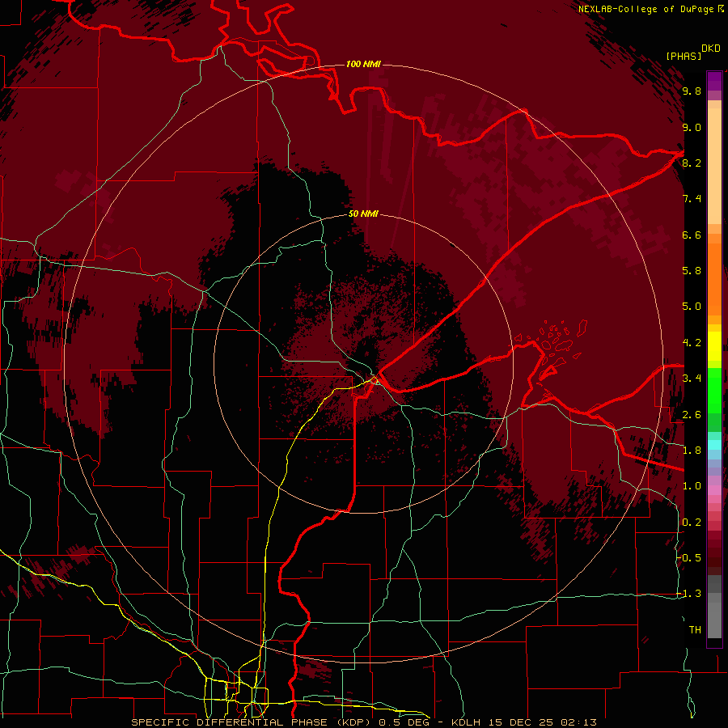Select the 7.4 legend value
Image resolution: width=728 pixels, height=728 pixels.
692,199
